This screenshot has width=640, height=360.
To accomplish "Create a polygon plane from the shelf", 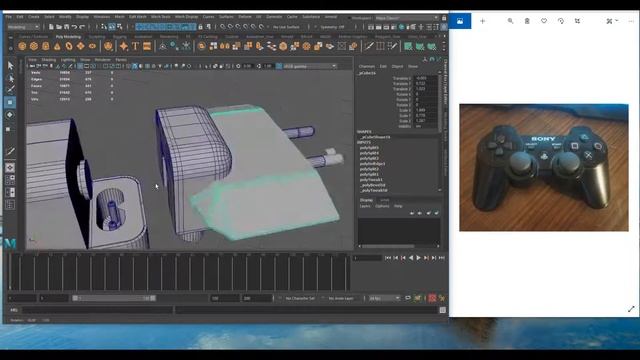I will click(x=80, y=46).
